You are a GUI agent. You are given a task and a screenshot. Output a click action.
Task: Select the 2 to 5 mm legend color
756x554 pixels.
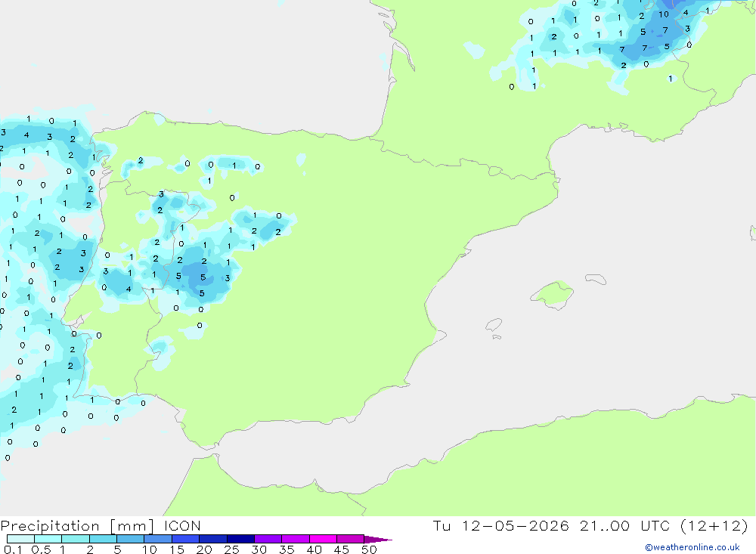(x=103, y=539)
